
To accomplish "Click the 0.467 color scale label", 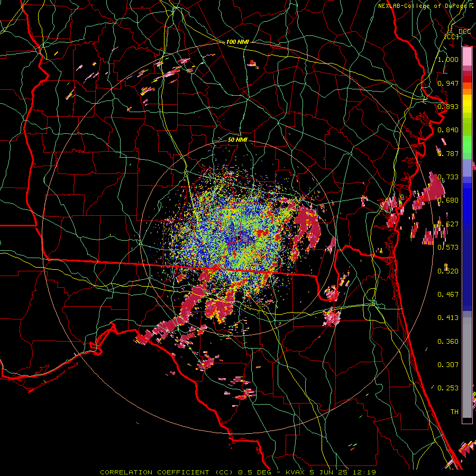I will tap(448, 295).
